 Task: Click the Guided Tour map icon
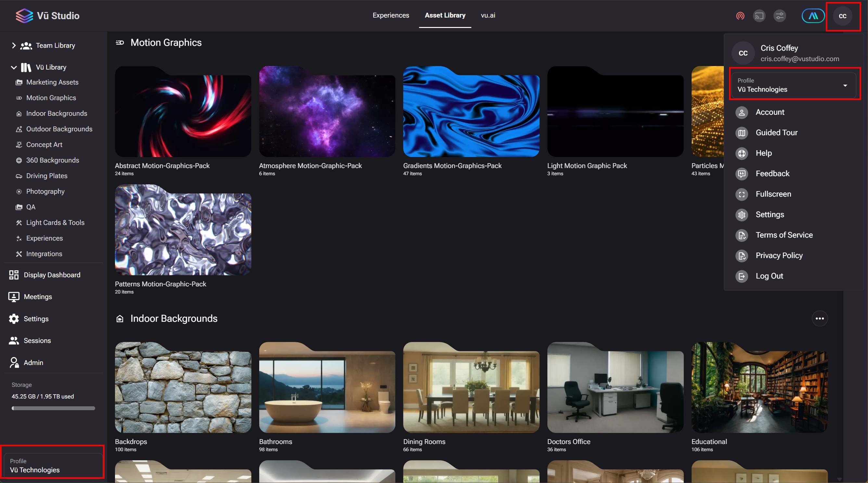point(742,133)
